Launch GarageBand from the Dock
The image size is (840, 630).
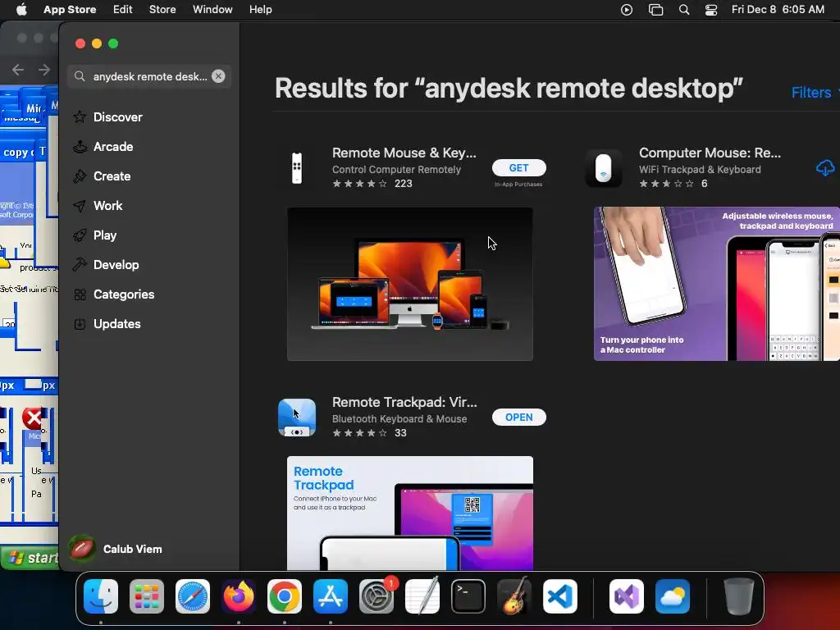(514, 596)
